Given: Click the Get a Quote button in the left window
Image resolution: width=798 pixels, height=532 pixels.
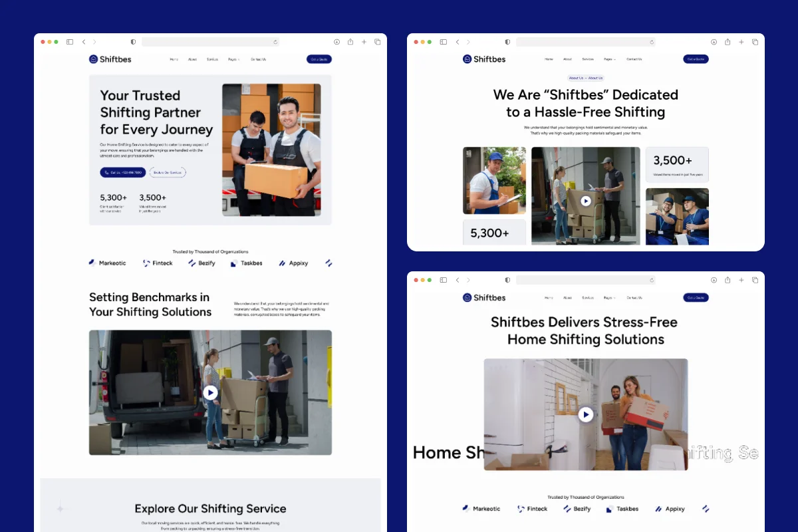Looking at the screenshot, I should click(319, 59).
